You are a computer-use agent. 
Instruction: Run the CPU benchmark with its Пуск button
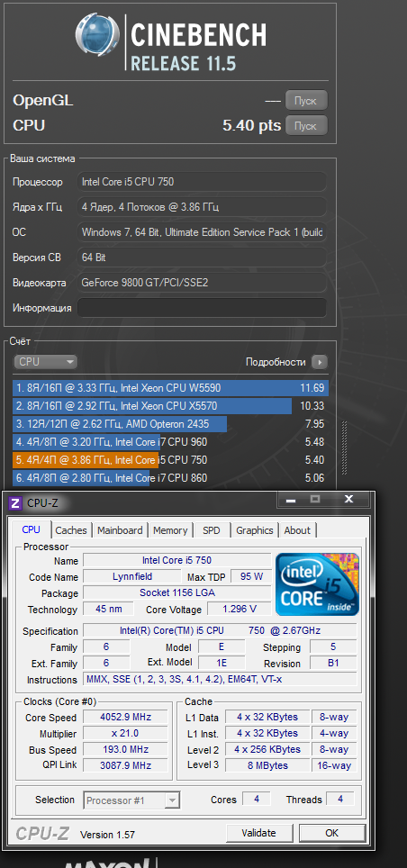click(x=306, y=126)
